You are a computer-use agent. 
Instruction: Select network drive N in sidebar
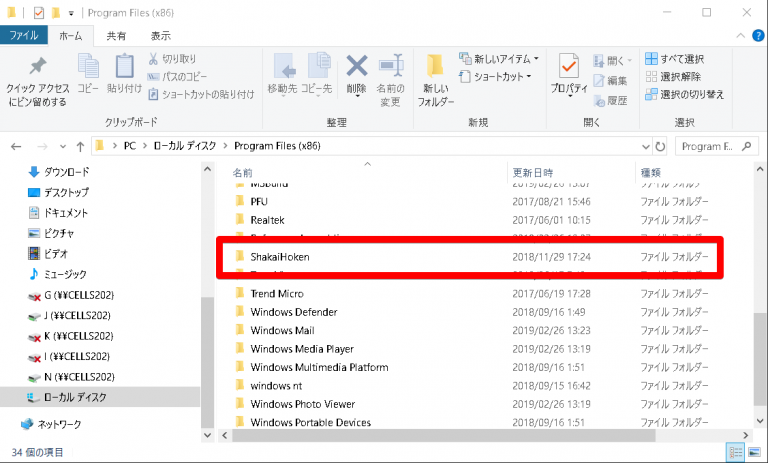(71, 377)
